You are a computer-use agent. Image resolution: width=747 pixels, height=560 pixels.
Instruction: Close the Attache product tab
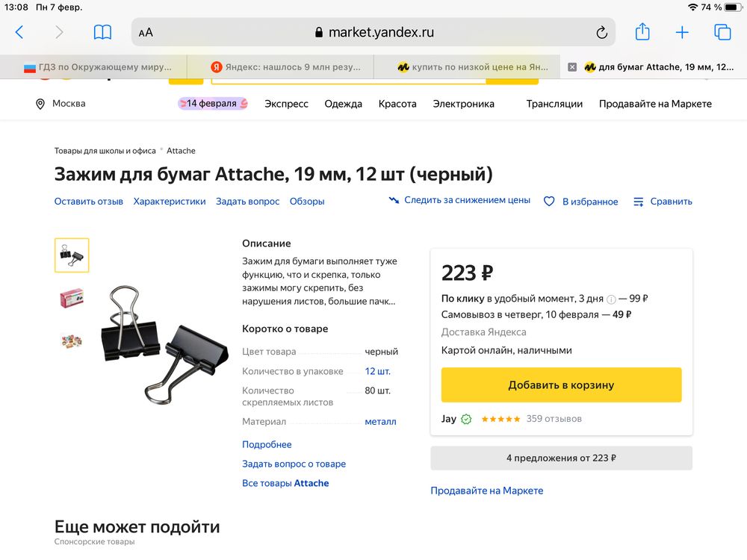pyautogui.click(x=572, y=67)
